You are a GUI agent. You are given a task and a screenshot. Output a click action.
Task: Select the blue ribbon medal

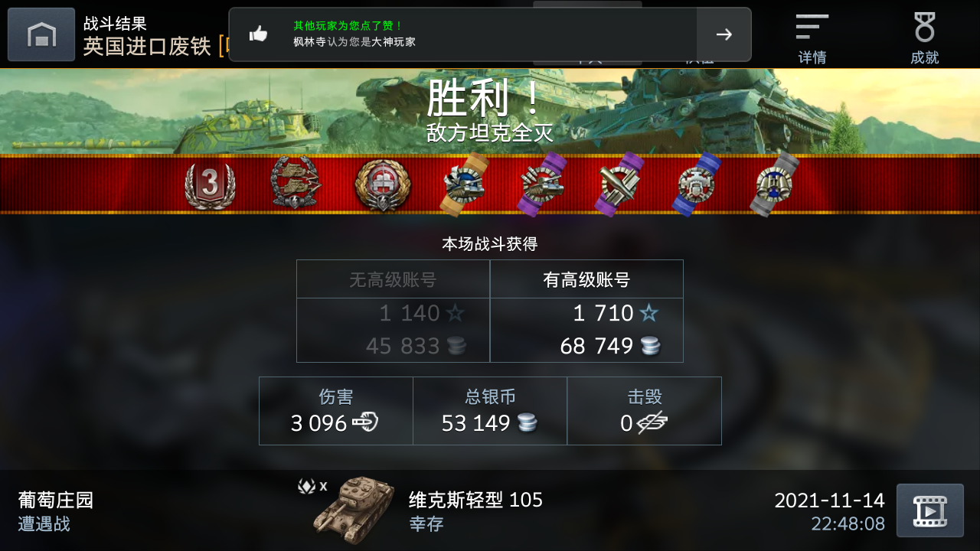697,184
